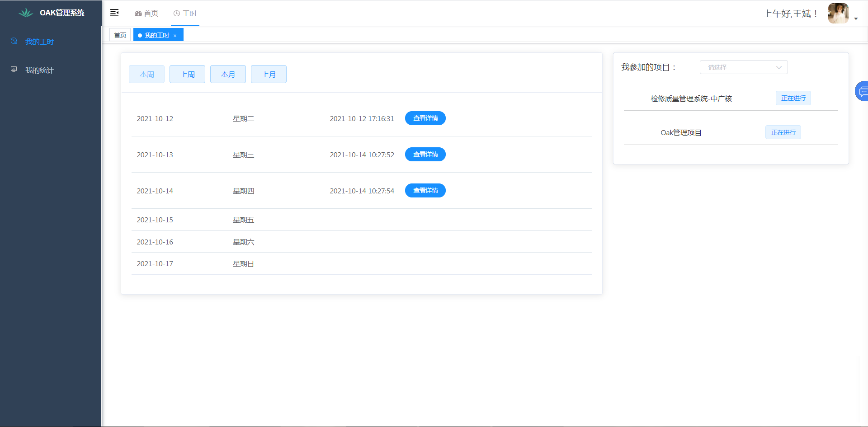The height and width of the screenshot is (427, 868).
Task: Click the date 2021-10-16
Action: click(x=155, y=242)
